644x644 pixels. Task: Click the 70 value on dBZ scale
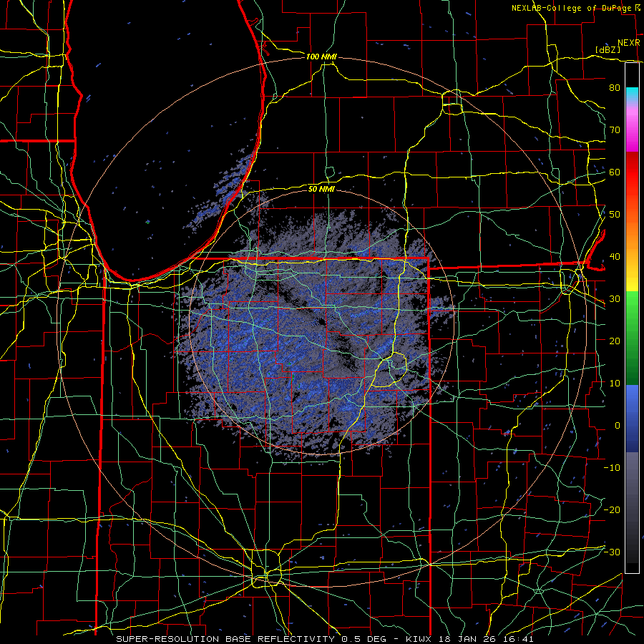tap(615, 130)
